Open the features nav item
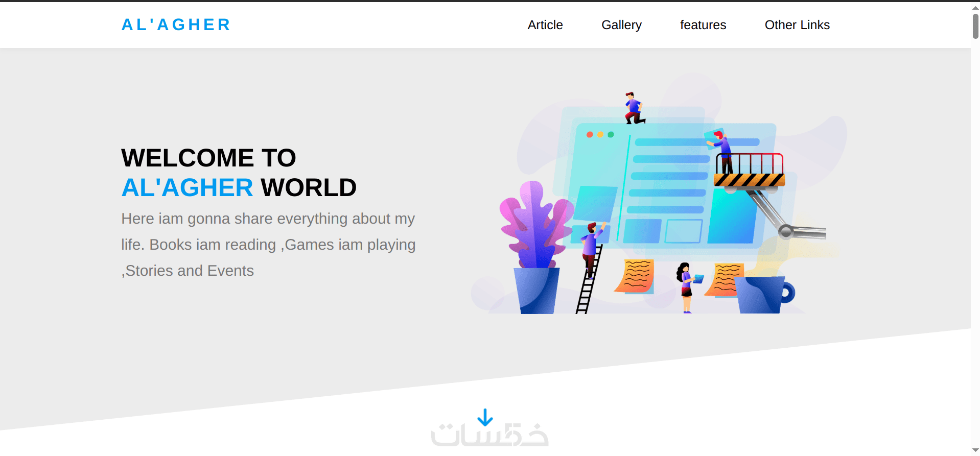Image resolution: width=980 pixels, height=456 pixels. 703,25
